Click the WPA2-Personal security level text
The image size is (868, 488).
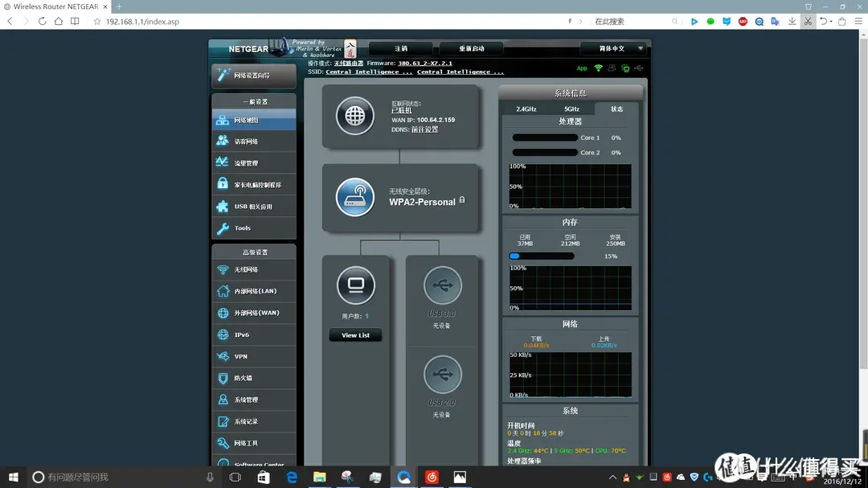coord(423,202)
